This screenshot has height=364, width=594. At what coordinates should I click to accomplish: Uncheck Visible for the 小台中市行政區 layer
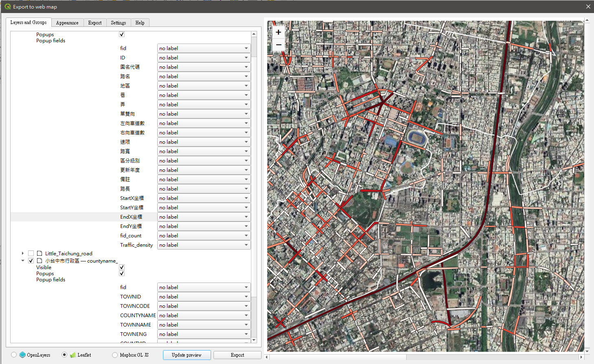point(121,267)
